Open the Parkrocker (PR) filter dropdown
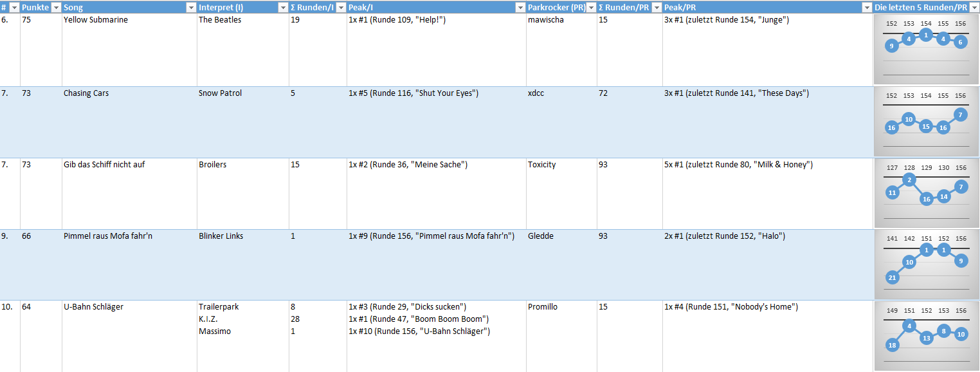Screen dimensions: 980x372 [591, 7]
